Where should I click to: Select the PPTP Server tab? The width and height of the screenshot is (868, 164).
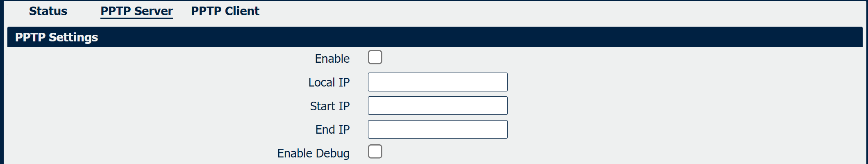[x=136, y=11]
